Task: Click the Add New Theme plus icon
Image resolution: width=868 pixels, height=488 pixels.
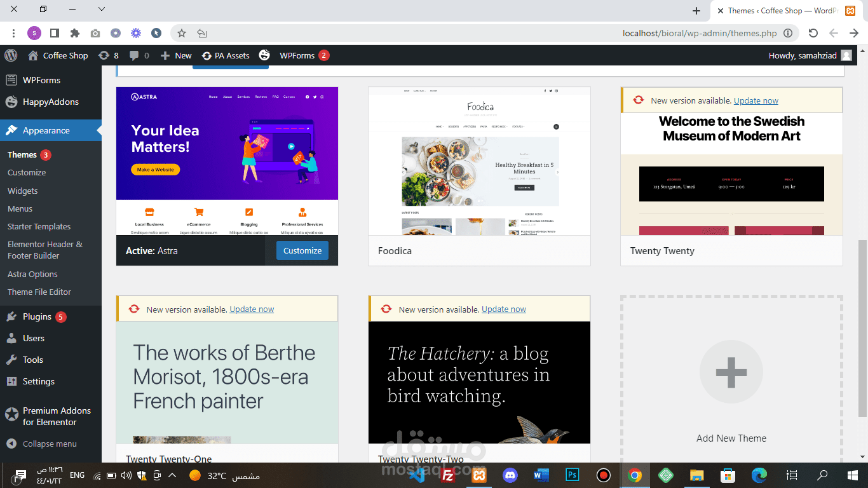Action: click(x=731, y=372)
